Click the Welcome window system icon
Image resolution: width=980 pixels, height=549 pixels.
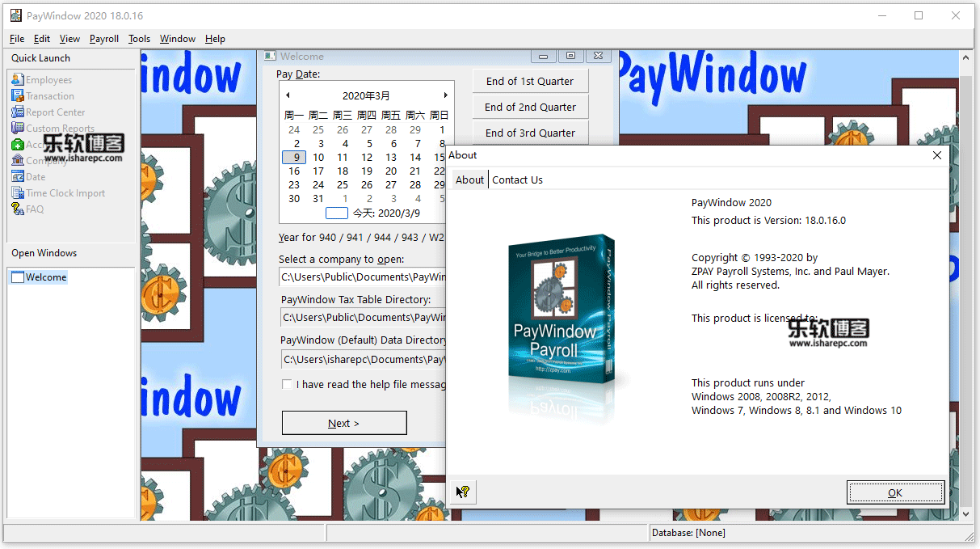click(x=271, y=56)
